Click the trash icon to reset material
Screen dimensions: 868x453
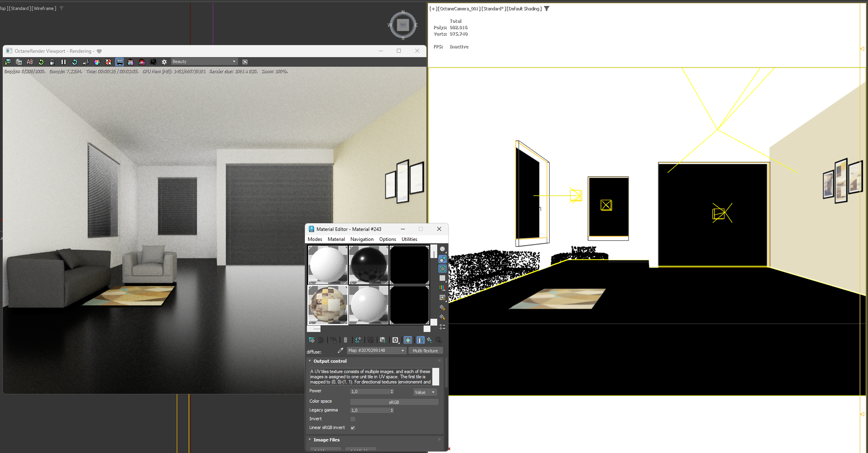point(346,340)
